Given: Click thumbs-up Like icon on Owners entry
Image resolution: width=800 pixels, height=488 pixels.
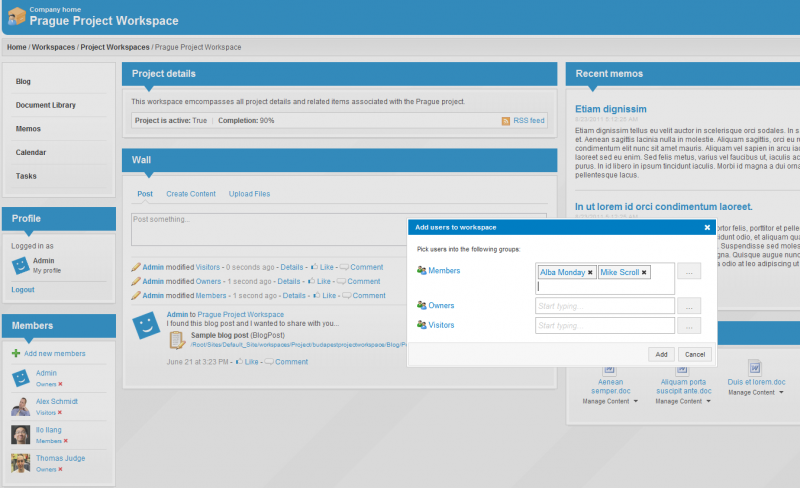Looking at the screenshot, I should 311,281.
